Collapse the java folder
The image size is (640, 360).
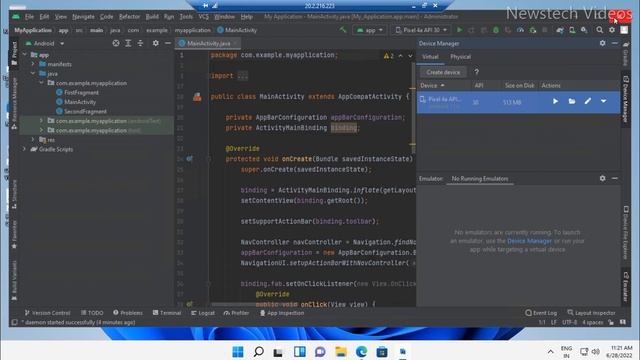(x=33, y=73)
